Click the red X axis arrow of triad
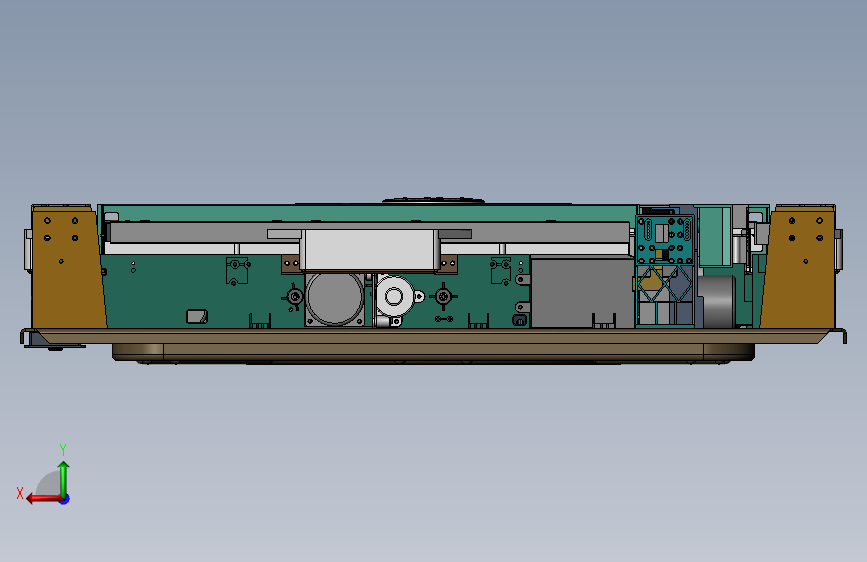 click(x=43, y=499)
